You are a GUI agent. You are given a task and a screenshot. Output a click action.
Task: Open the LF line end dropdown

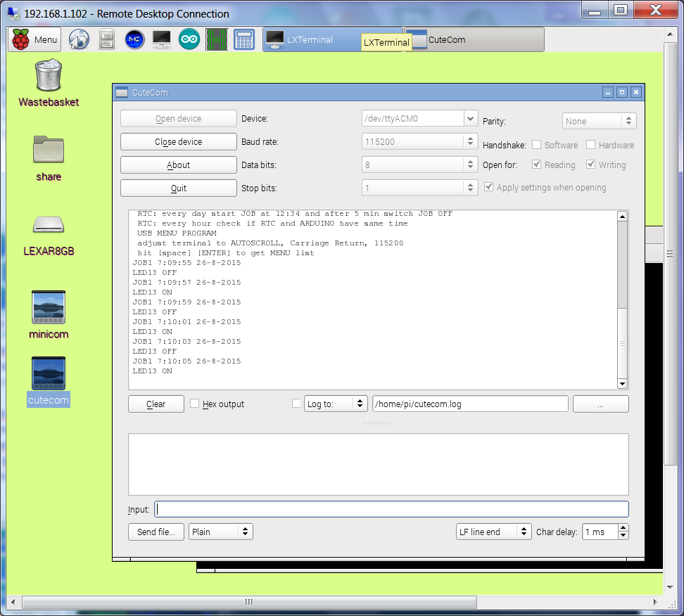pyautogui.click(x=493, y=532)
